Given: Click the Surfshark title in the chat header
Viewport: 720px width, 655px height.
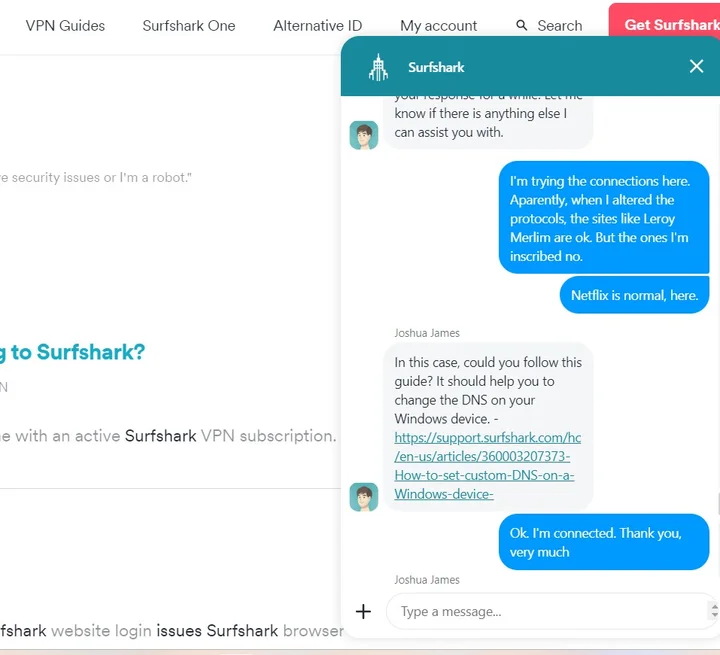Looking at the screenshot, I should point(436,67).
